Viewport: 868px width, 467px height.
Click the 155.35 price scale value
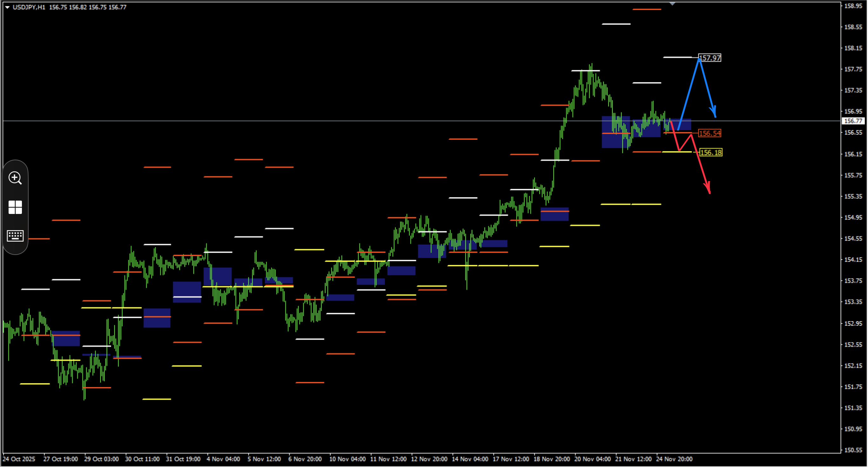(853, 196)
